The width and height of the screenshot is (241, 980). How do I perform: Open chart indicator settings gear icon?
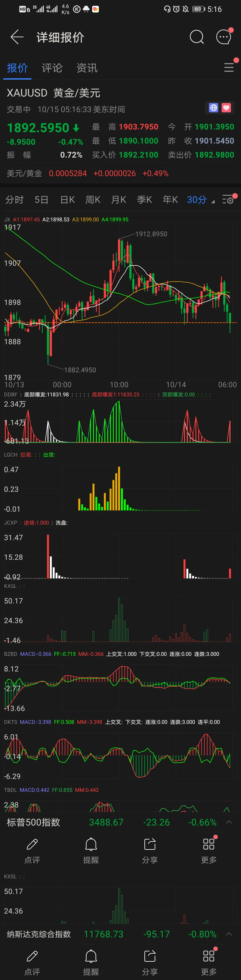point(228,199)
